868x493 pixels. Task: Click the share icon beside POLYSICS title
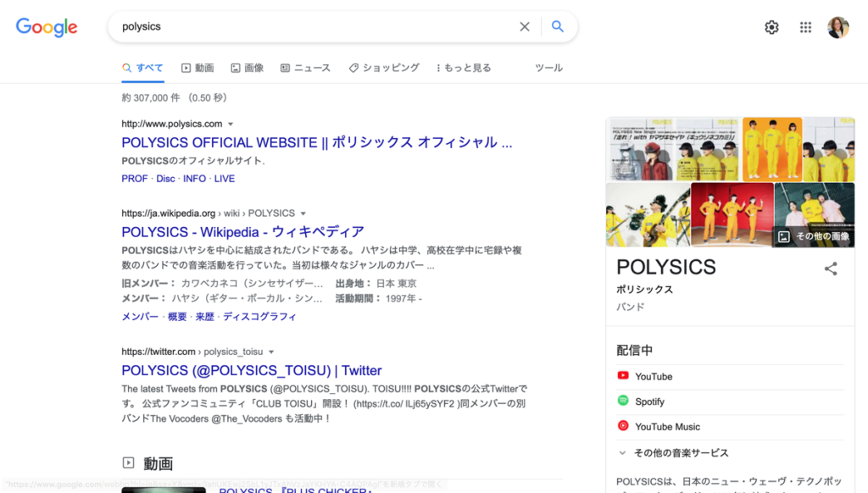(x=831, y=269)
